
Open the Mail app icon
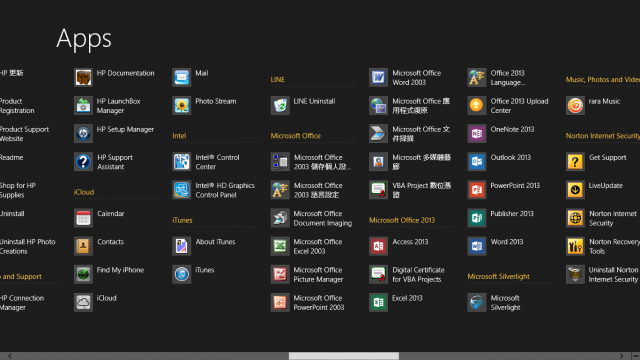182,77
